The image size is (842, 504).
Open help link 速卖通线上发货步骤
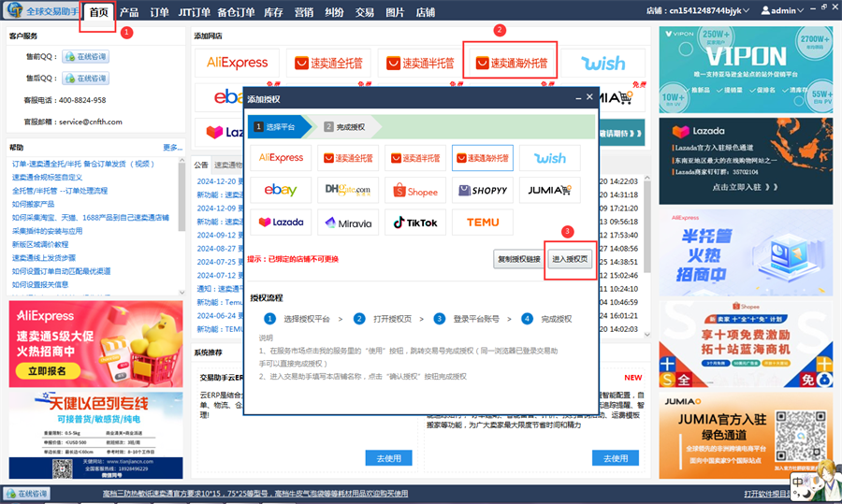[x=44, y=258]
